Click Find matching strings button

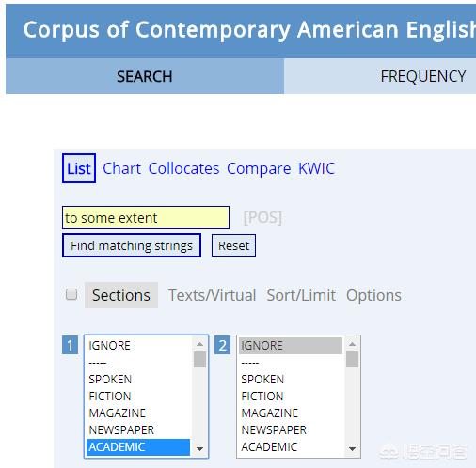tap(132, 245)
